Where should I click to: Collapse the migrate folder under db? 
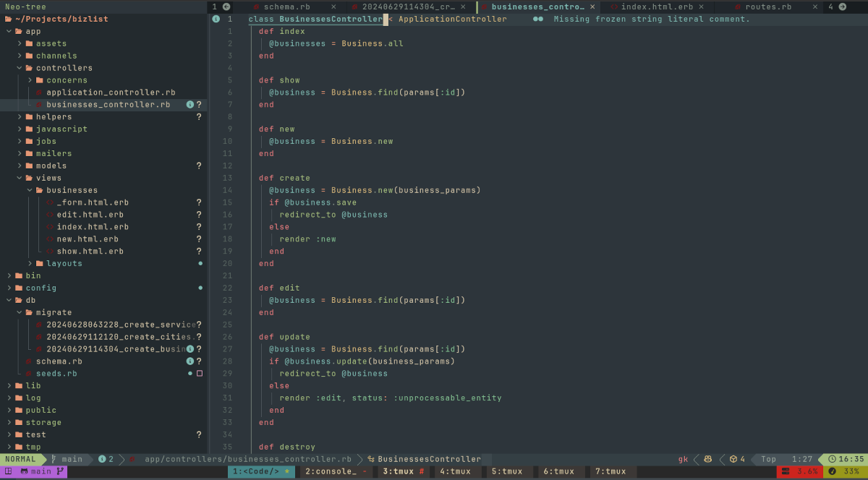point(20,312)
